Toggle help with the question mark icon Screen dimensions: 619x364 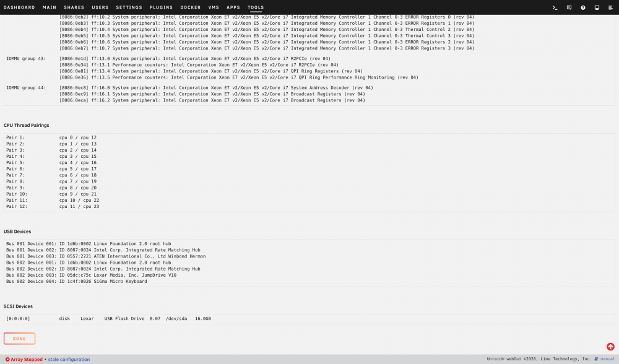[582, 7]
